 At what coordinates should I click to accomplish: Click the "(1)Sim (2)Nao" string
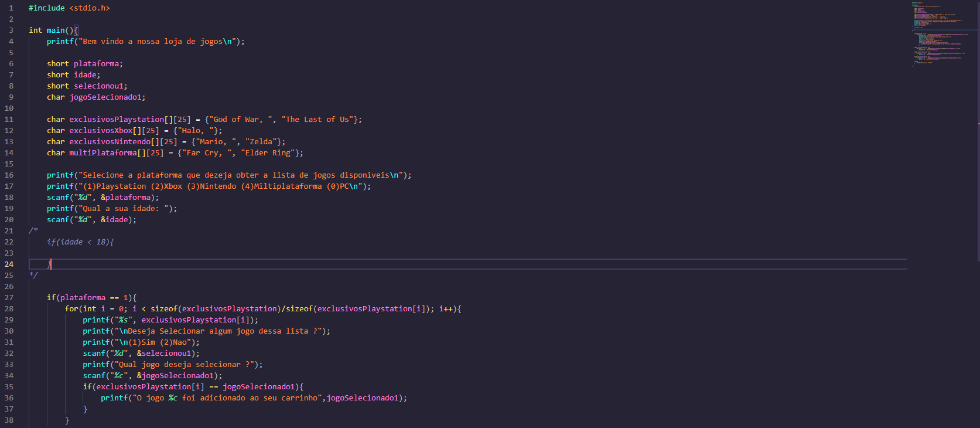pos(153,342)
